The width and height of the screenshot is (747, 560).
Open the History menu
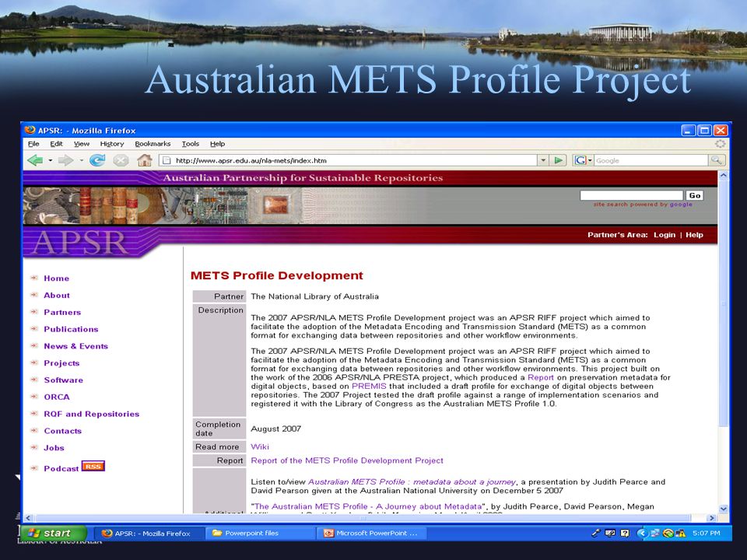tap(112, 144)
